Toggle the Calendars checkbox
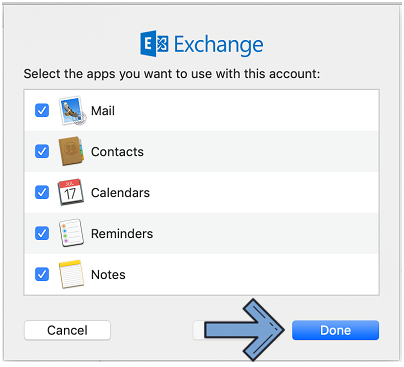The width and height of the screenshot is (404, 367). pos(42,192)
